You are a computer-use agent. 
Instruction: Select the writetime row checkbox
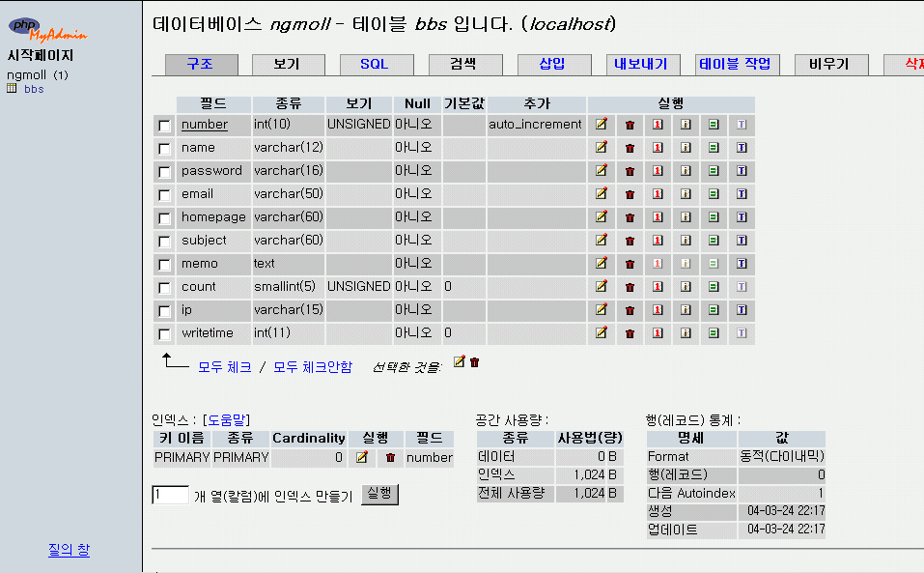pyautogui.click(x=164, y=334)
